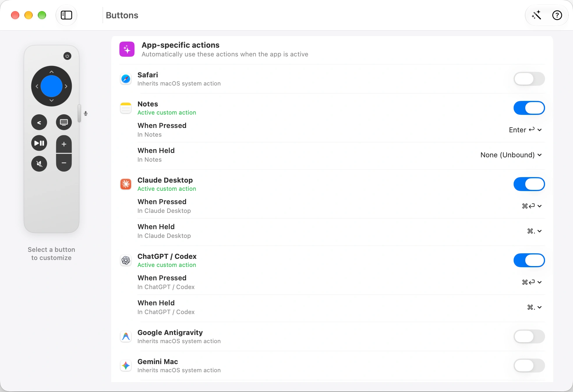Open Claude Desktop When Pressed shortcut dropdown
The height and width of the screenshot is (392, 573).
(x=532, y=206)
